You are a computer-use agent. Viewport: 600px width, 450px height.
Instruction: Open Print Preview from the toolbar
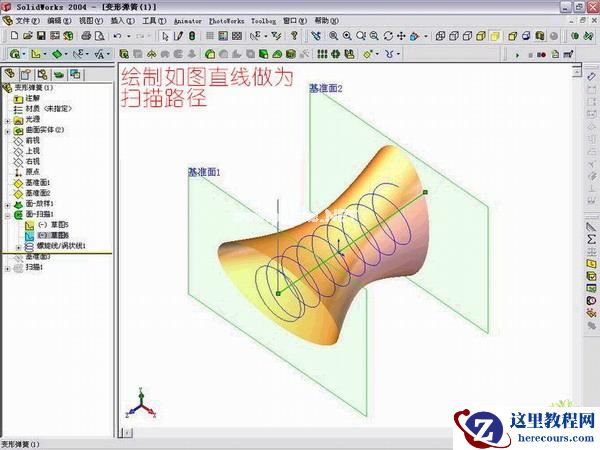point(99,36)
